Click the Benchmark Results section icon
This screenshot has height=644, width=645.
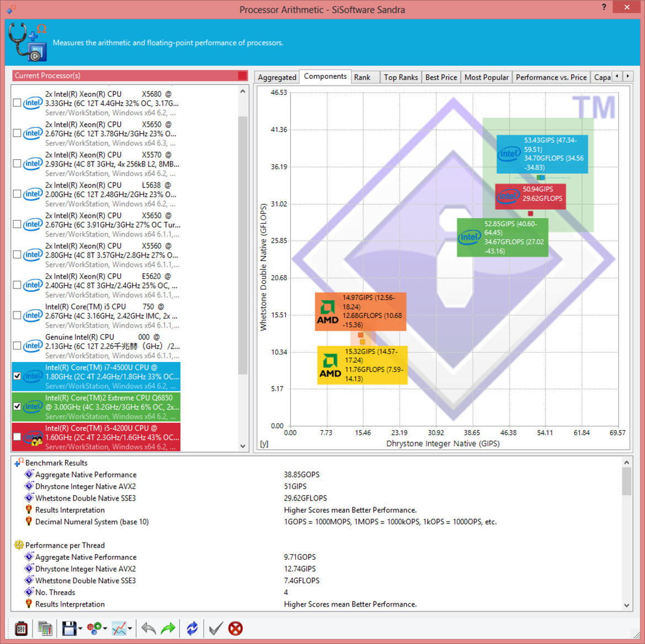tap(19, 463)
